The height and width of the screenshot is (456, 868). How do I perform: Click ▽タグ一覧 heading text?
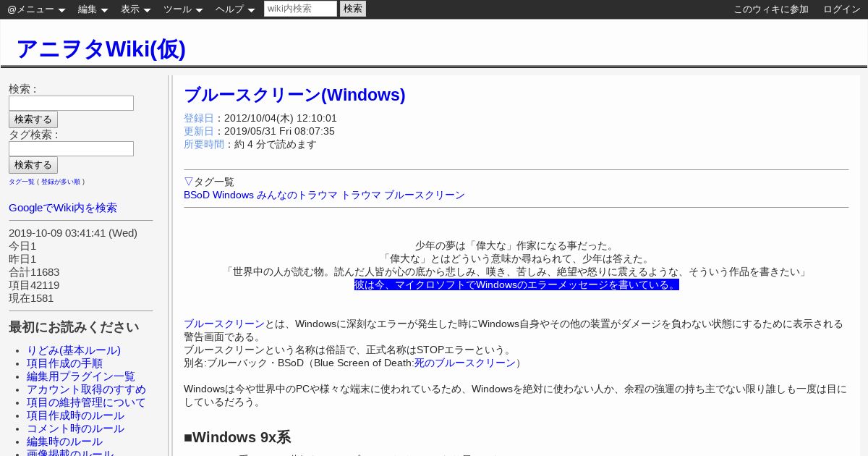(209, 182)
